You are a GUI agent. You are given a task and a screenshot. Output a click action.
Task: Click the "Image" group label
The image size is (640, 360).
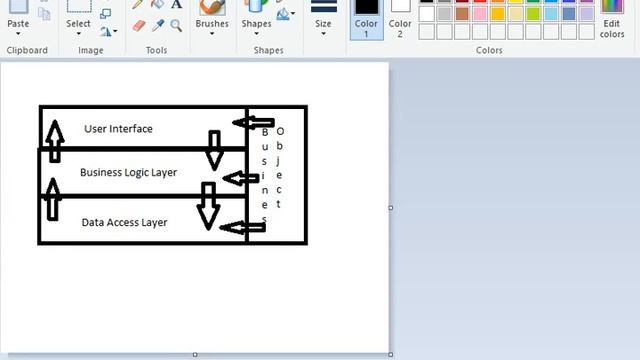coord(91,50)
